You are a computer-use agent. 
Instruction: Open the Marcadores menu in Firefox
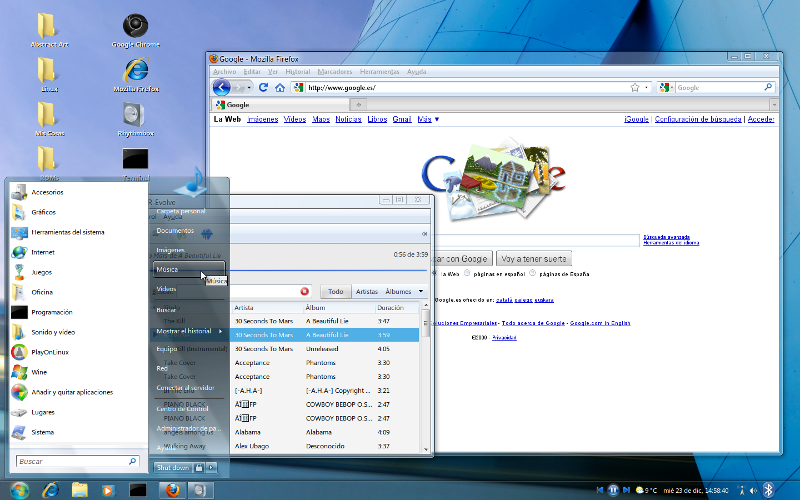(335, 71)
